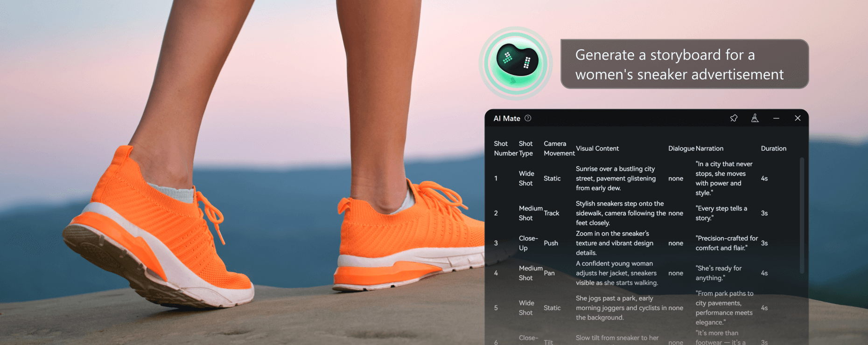
Task: Select narration 'Every step tells a story.'
Action: [x=721, y=213]
